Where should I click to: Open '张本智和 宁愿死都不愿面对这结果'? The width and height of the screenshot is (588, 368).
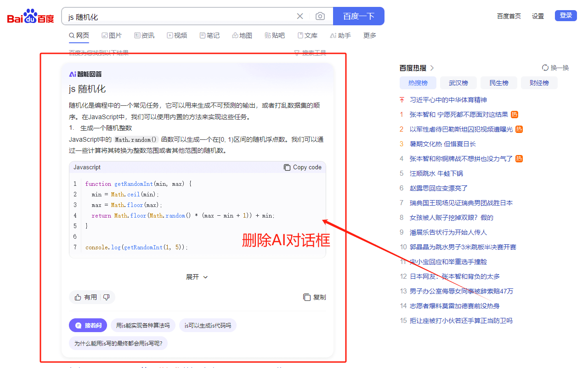459,115
